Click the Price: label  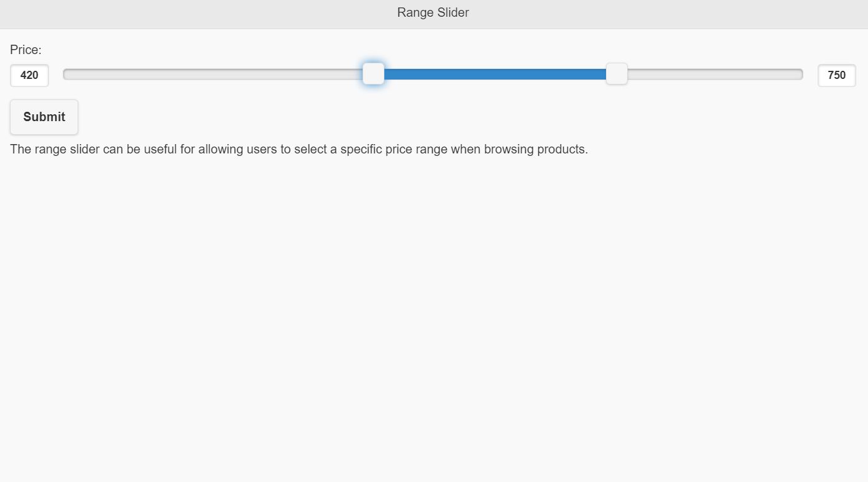25,50
